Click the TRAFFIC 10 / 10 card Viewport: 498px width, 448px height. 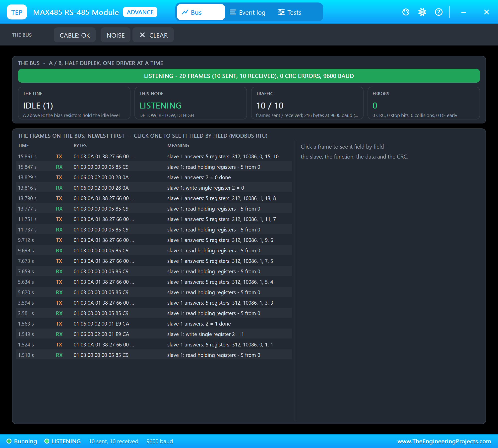pyautogui.click(x=307, y=103)
